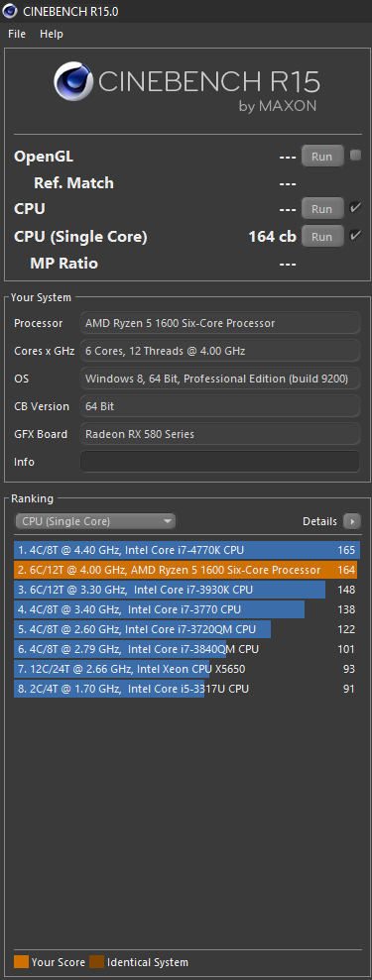The image size is (372, 980).
Task: Select the Intel Core i7-4770K ranking entry
Action: (x=186, y=550)
